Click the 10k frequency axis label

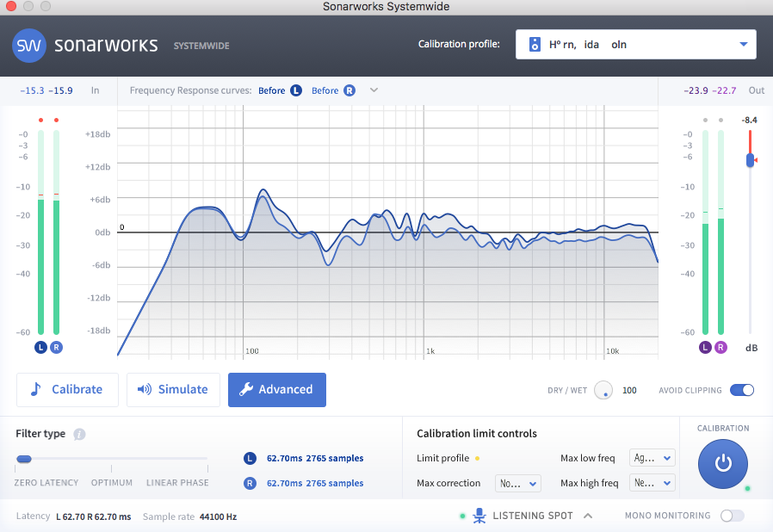(613, 351)
